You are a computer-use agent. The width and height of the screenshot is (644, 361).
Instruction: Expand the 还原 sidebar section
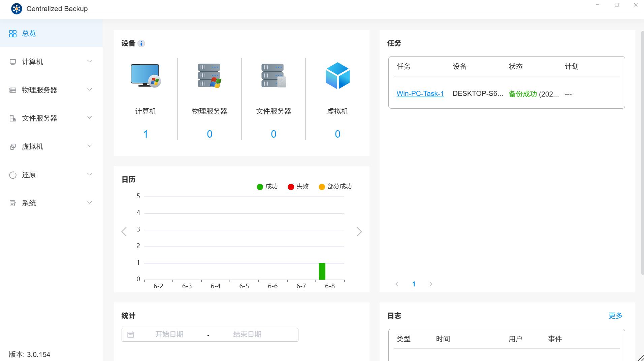coord(90,174)
